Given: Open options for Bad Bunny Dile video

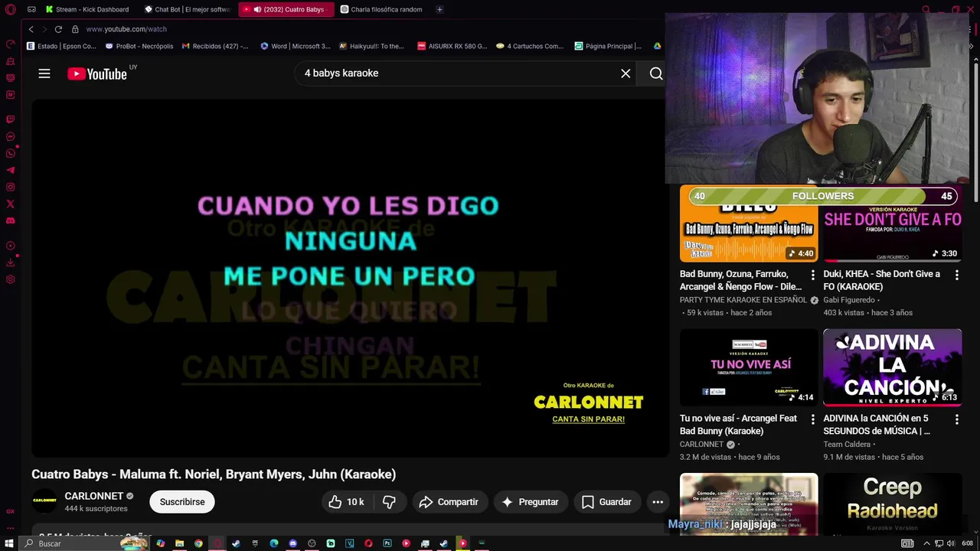Looking at the screenshot, I should [x=813, y=274].
